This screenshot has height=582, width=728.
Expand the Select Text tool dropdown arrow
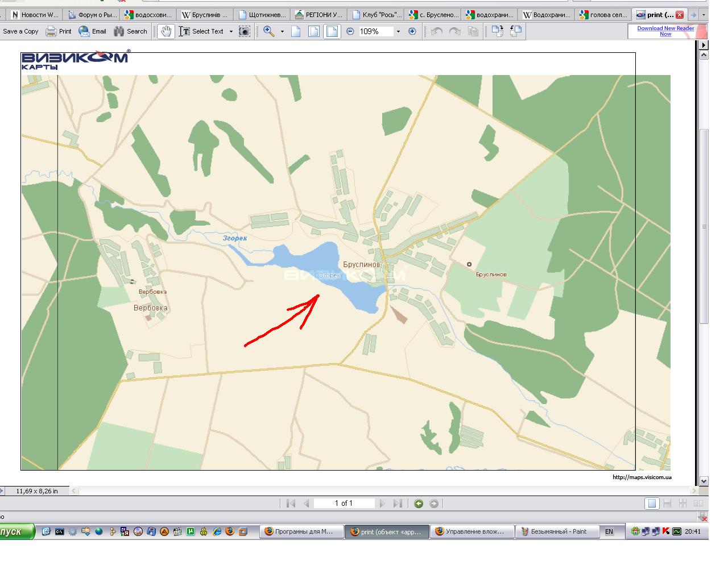pos(231,32)
